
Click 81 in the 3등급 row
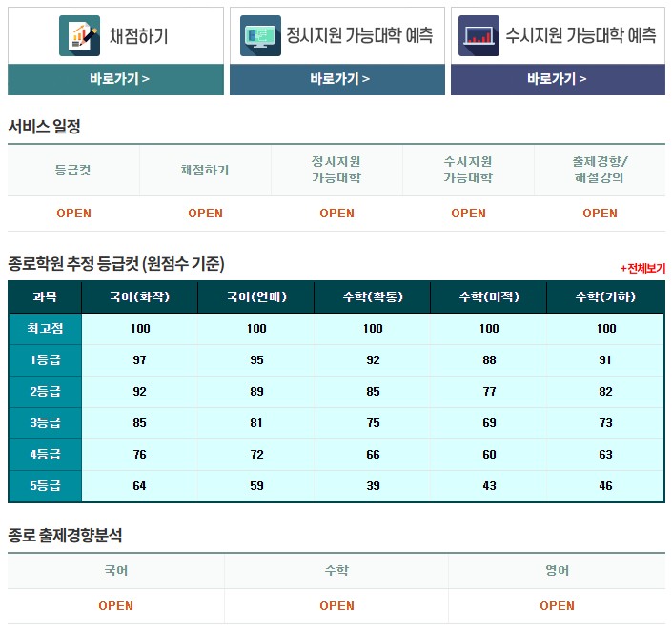click(x=256, y=423)
